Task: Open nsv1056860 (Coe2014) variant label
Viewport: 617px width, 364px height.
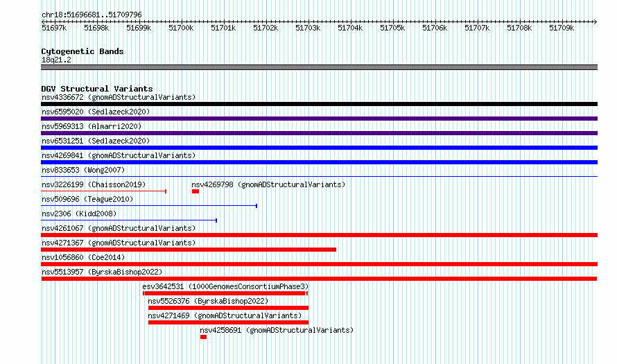Action: (83, 257)
